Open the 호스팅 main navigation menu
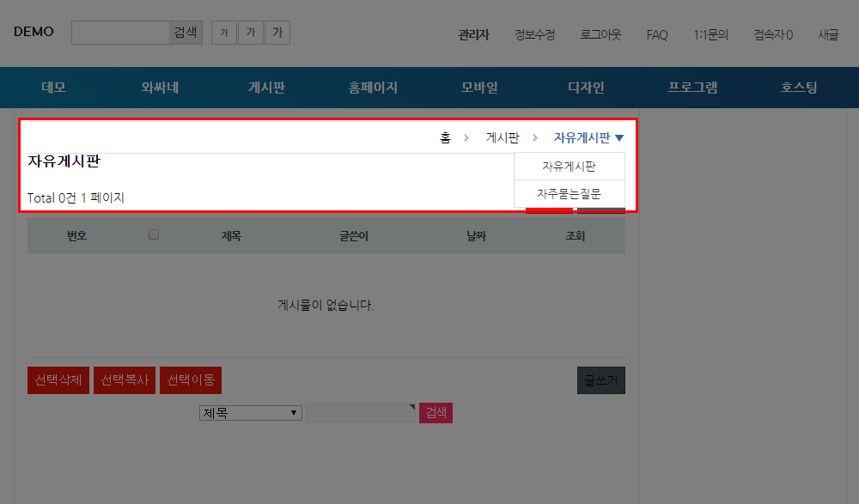The height and width of the screenshot is (504, 859). coord(799,88)
